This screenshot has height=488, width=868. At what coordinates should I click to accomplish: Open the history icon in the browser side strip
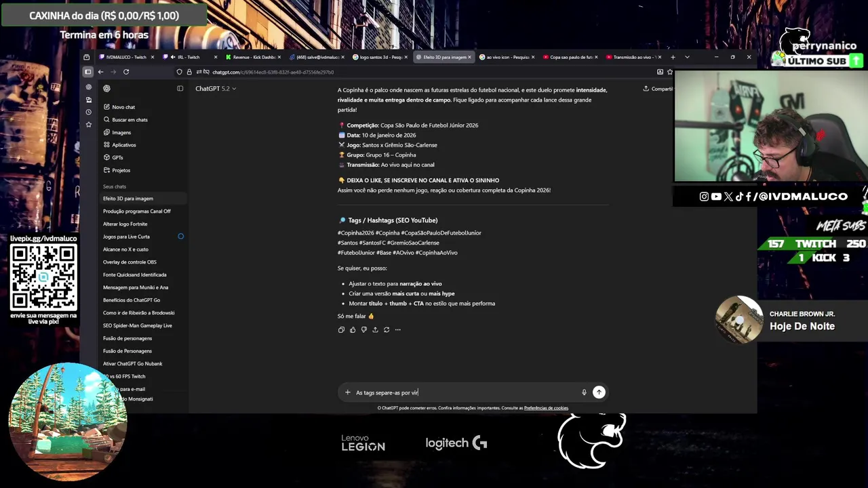[x=88, y=113]
